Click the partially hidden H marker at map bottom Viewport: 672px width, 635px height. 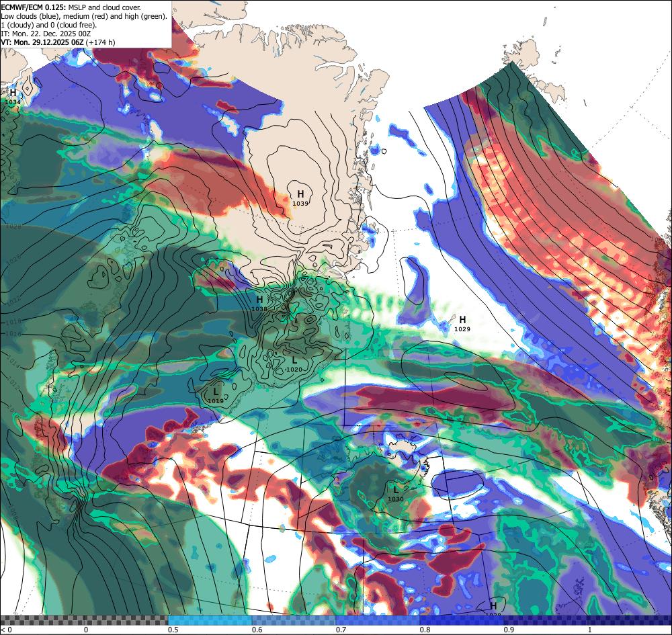pyautogui.click(x=493, y=606)
